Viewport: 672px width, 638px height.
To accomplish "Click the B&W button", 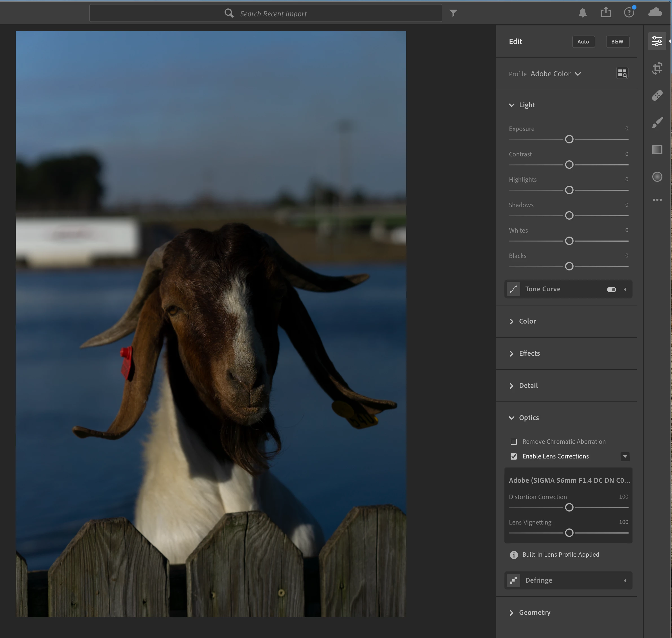I will tap(617, 42).
